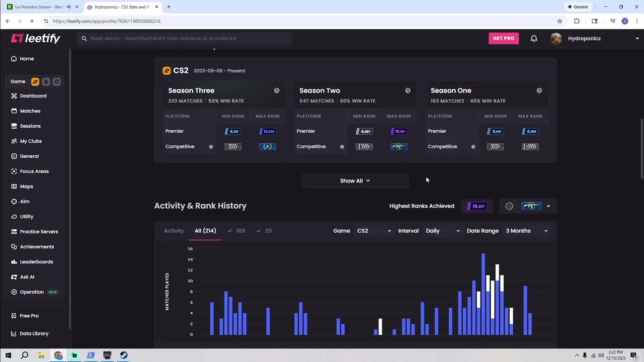
Task: Go to Matches in the sidebar
Action: click(30, 111)
